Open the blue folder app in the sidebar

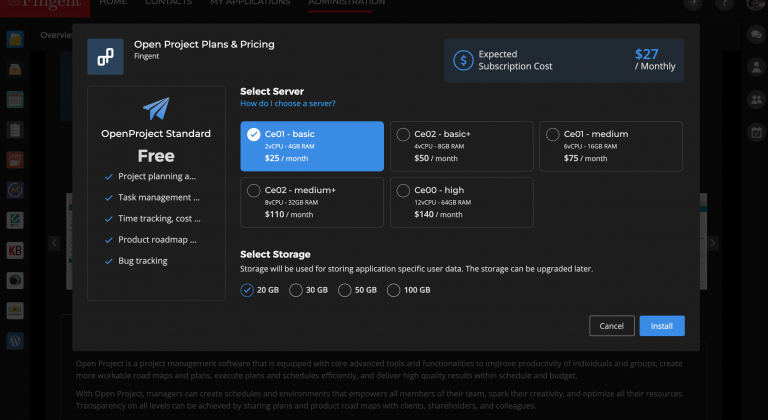coord(15,39)
